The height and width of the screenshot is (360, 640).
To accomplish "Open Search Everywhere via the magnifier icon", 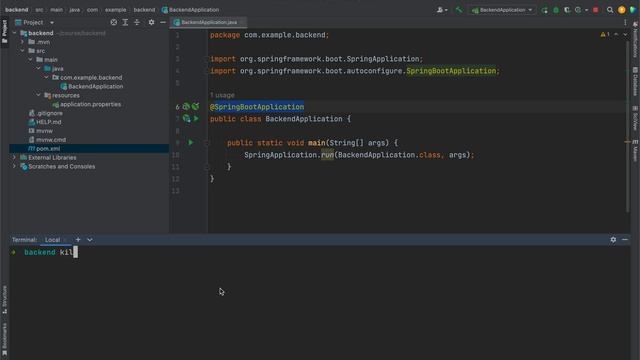I will coord(610,10).
